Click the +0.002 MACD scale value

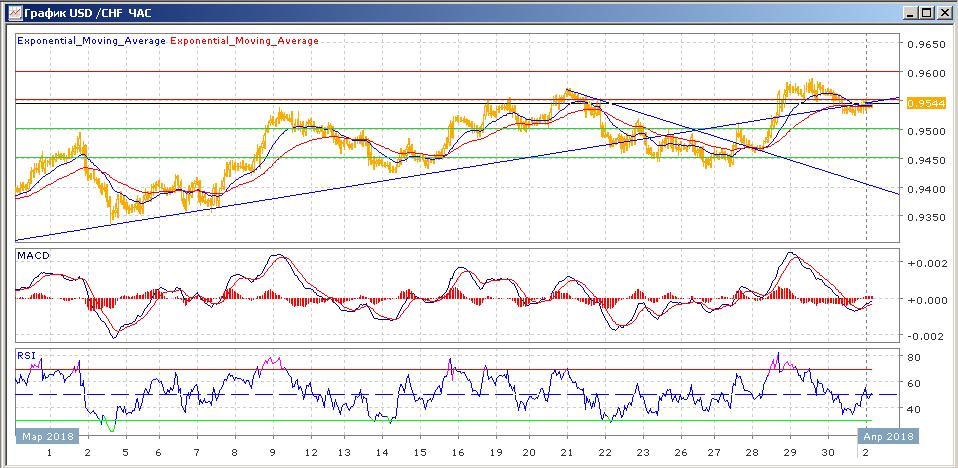(x=928, y=263)
